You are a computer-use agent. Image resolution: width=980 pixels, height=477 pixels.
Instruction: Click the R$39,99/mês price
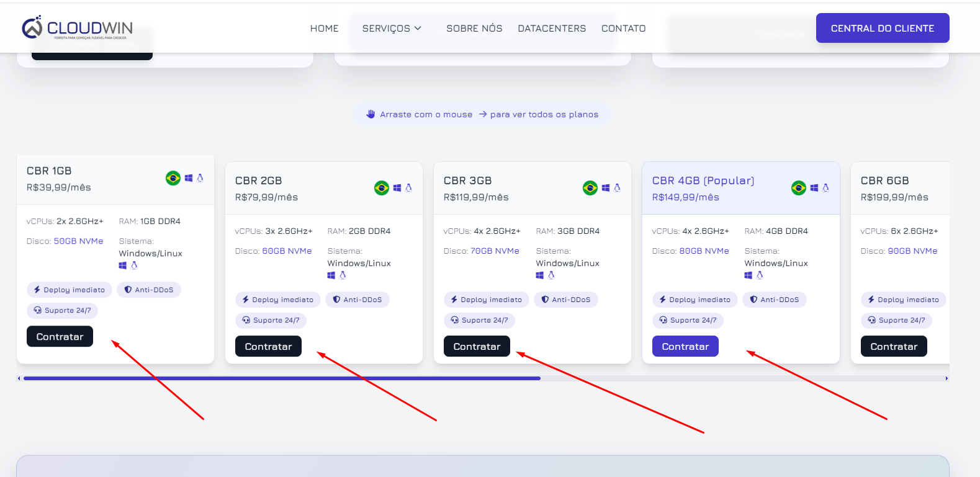tap(59, 187)
